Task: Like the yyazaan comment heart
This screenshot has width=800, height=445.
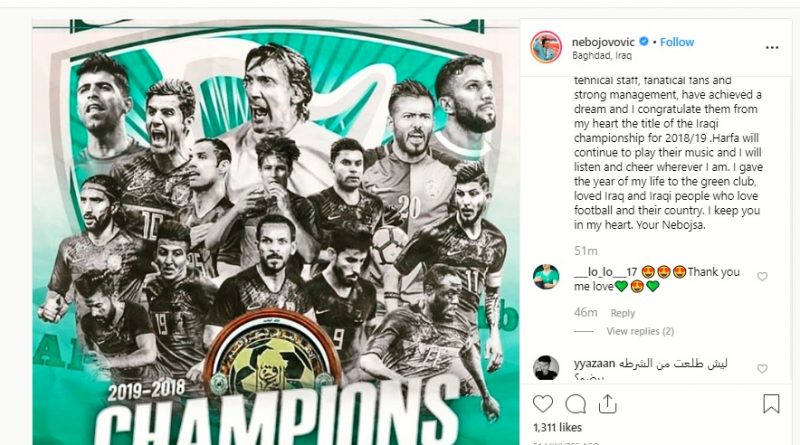Action: 762,368
